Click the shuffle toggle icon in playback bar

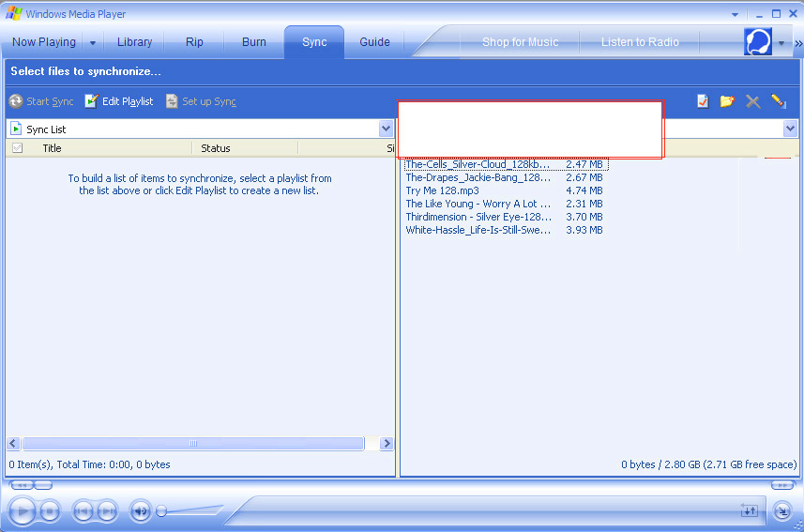(750, 510)
